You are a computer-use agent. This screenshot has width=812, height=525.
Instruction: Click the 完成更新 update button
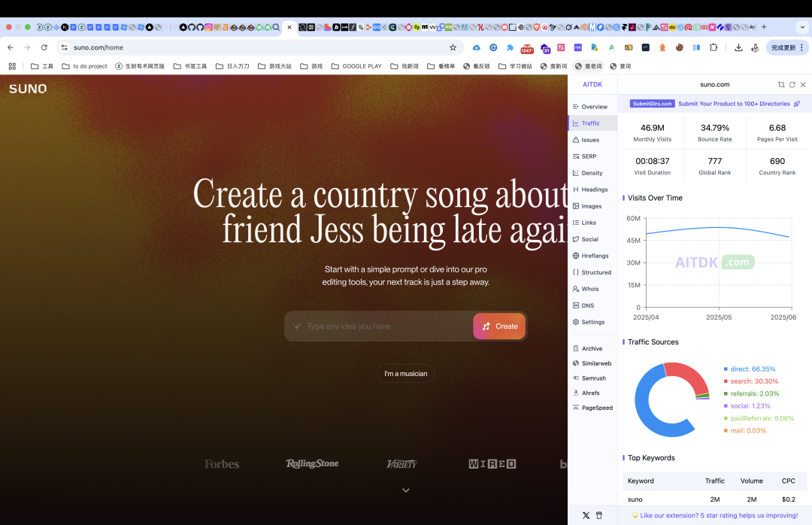click(786, 47)
